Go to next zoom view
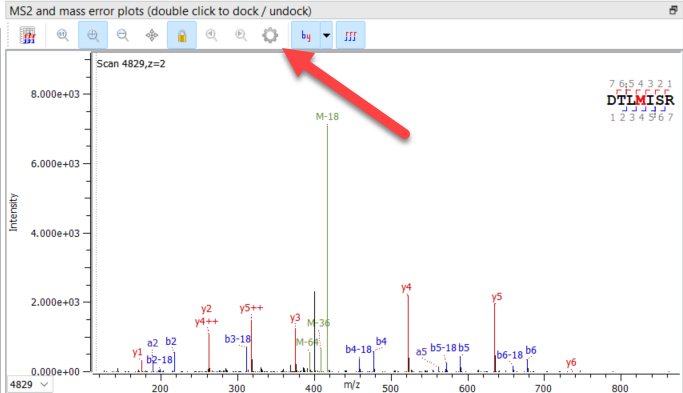The width and height of the screenshot is (683, 393). point(241,35)
